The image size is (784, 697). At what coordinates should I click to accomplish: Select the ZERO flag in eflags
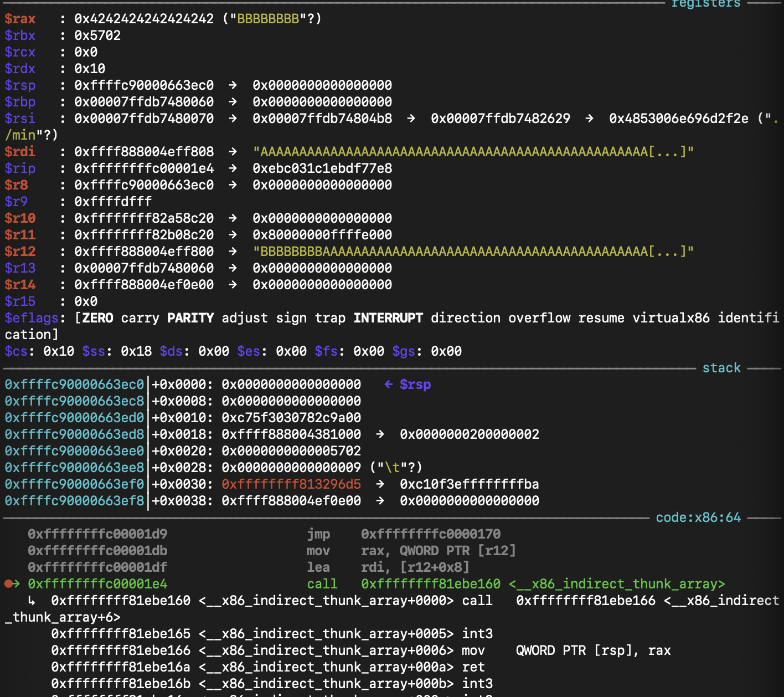tap(97, 318)
